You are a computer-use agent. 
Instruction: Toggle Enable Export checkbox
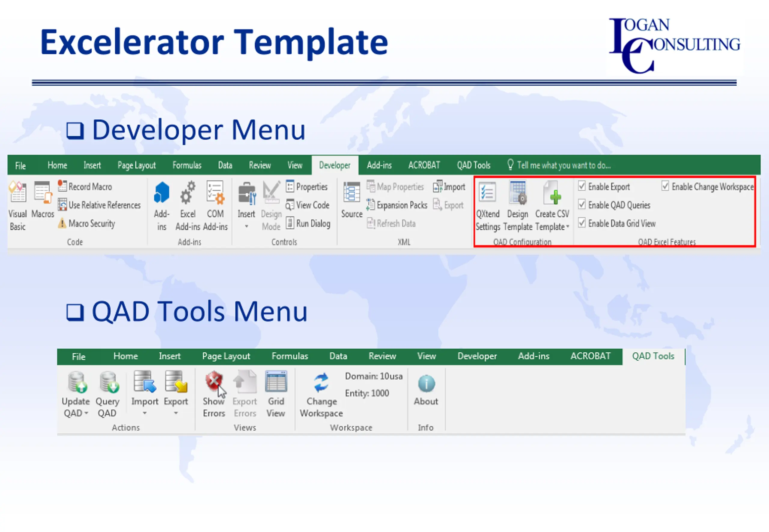pyautogui.click(x=582, y=186)
